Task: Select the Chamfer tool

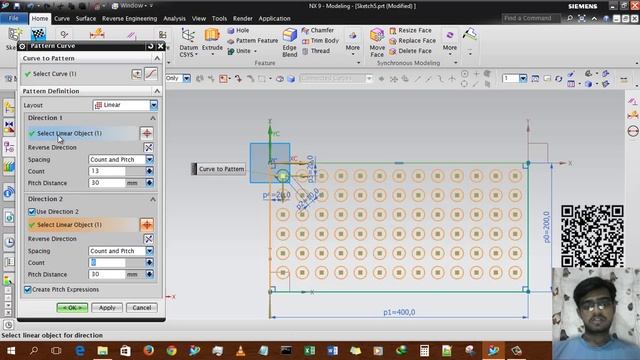Action: pyautogui.click(x=318, y=30)
